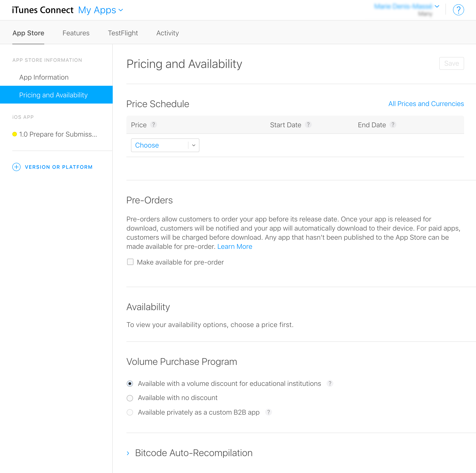476x473 pixels.
Task: Click Learn More link in Pre-Orders
Action: click(235, 247)
